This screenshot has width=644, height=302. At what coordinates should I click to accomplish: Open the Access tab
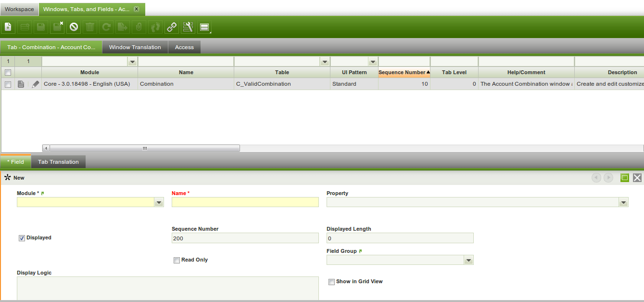184,47
